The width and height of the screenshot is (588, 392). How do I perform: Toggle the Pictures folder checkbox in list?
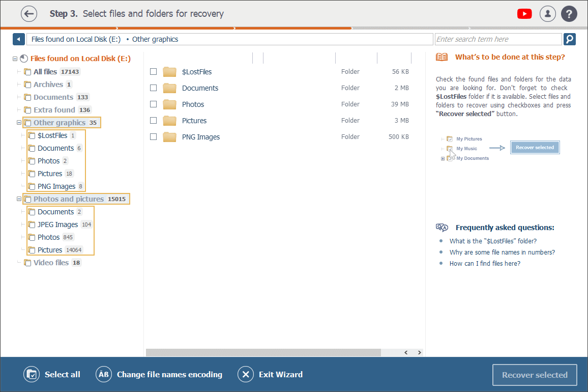point(153,121)
